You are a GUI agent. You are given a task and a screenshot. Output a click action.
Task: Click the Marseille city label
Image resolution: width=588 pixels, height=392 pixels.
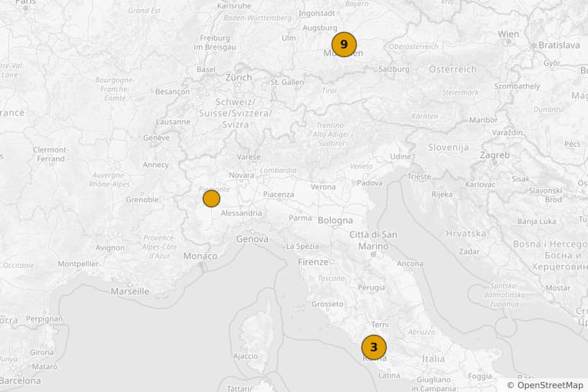click(129, 291)
